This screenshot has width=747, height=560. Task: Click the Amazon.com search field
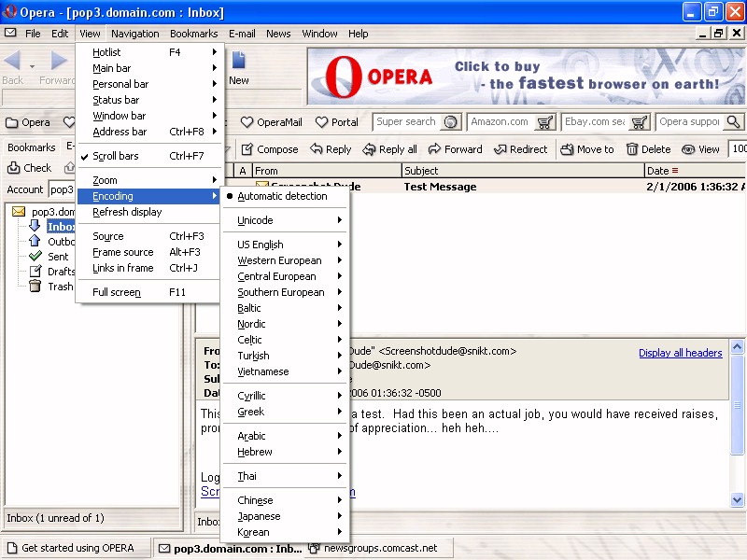tap(500, 122)
